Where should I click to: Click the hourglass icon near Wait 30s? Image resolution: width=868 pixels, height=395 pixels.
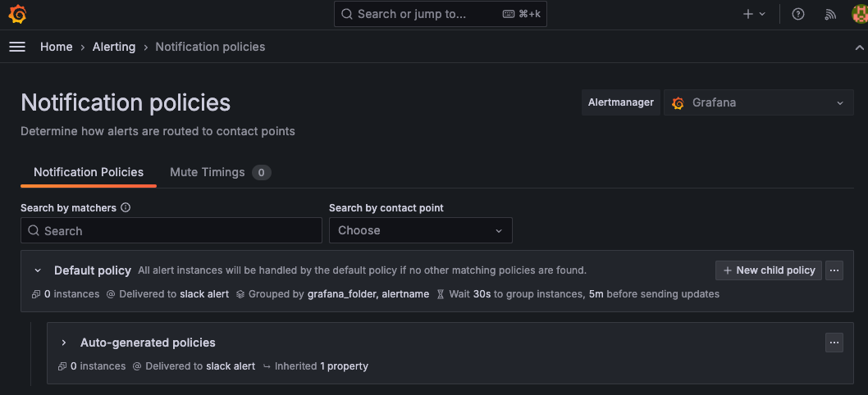point(441,294)
